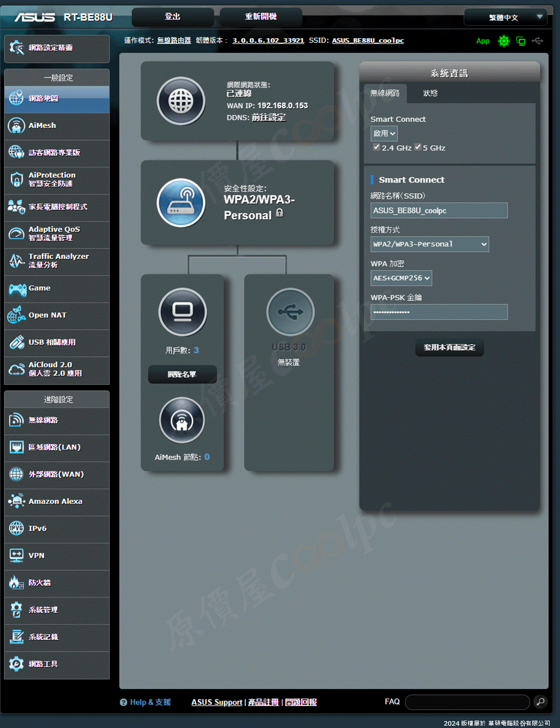The width and height of the screenshot is (560, 728).
Task: Open the 訪客網路專業版 guest network icon
Action: [x=16, y=152]
